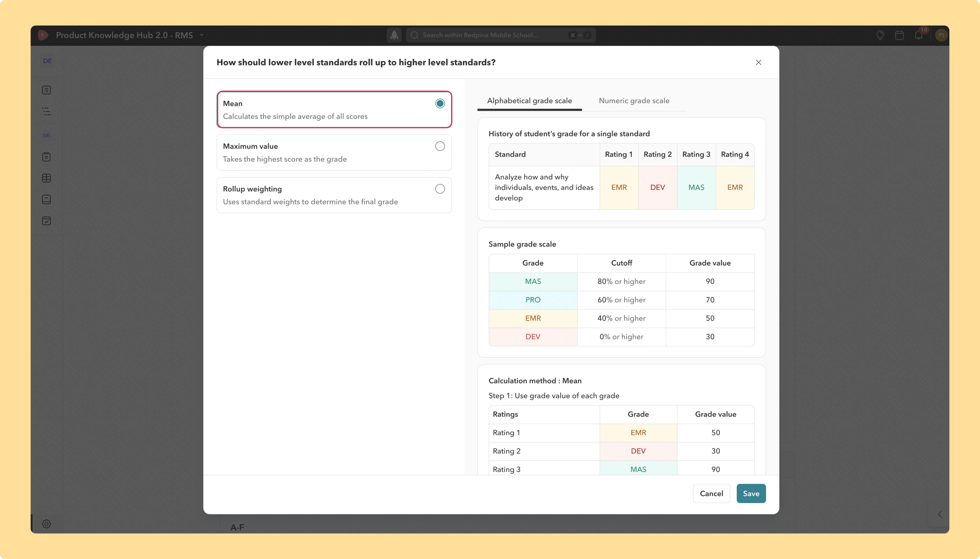Close the rollup dialog with the X

click(x=758, y=62)
